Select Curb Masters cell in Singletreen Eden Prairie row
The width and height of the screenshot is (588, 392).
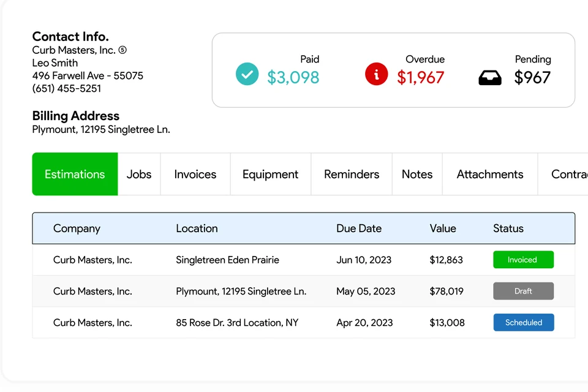tap(92, 260)
